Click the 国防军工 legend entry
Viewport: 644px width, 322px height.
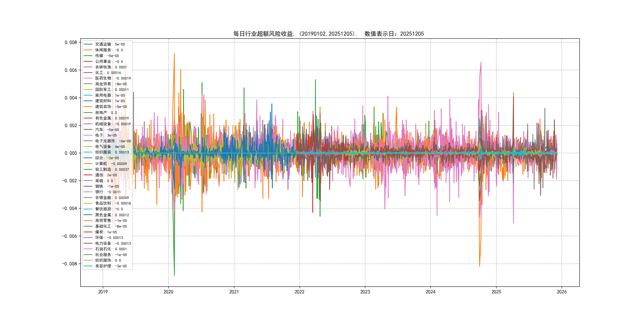(112, 89)
